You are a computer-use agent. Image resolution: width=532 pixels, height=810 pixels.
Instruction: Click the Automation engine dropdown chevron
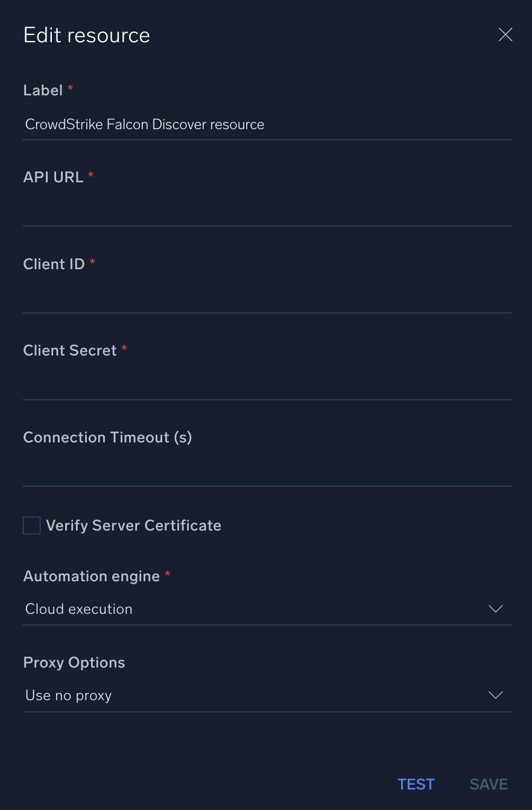(495, 609)
